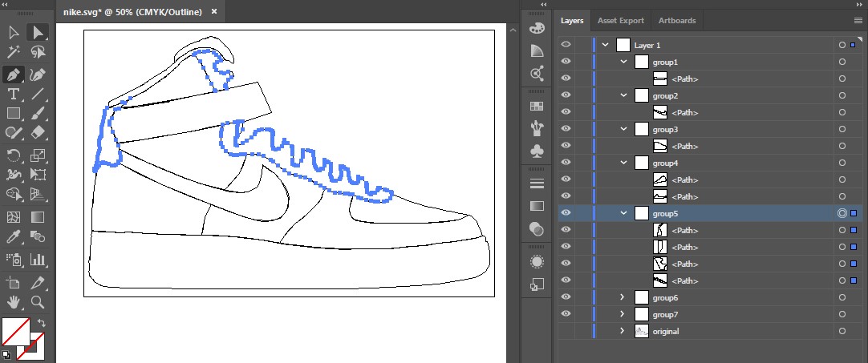
Task: Select the Eraser tool
Action: 38,133
